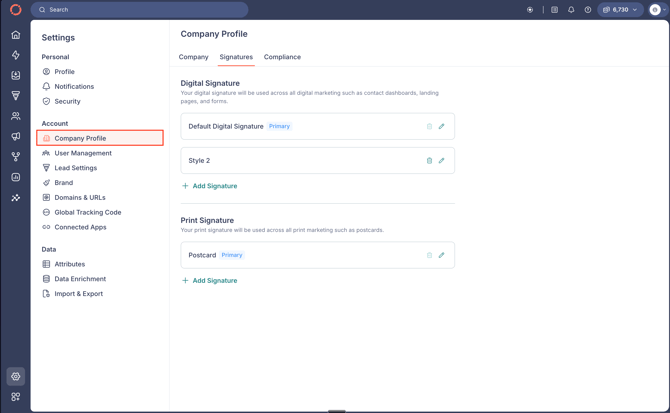Switch to the Compliance tab
670x413 pixels.
pos(282,57)
